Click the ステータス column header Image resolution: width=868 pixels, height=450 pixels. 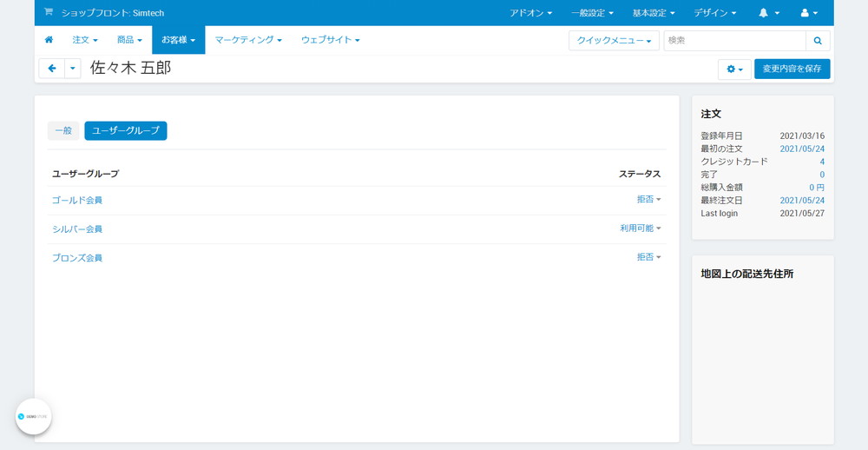640,174
